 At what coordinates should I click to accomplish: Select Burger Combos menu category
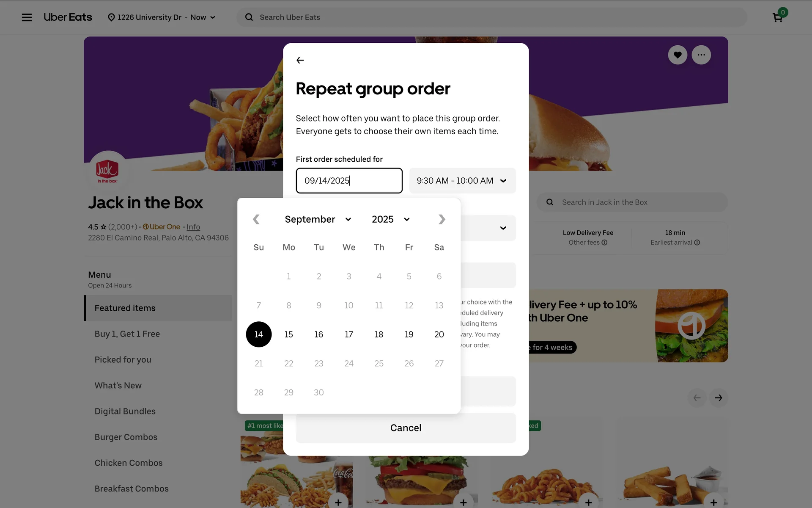126,437
